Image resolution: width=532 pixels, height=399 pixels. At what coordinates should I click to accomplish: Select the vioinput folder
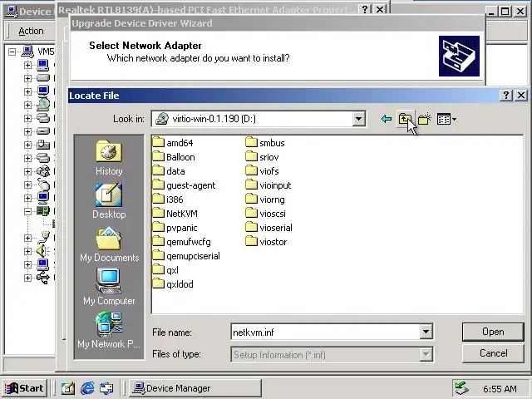(268, 185)
